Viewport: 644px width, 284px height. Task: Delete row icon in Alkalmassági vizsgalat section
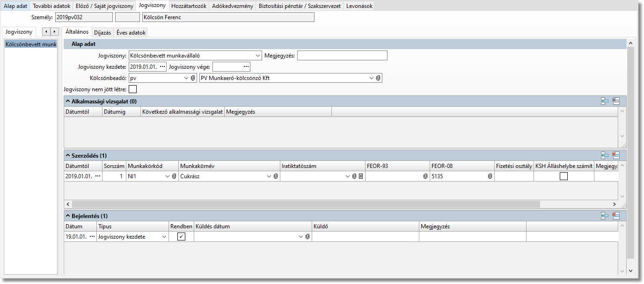616,101
